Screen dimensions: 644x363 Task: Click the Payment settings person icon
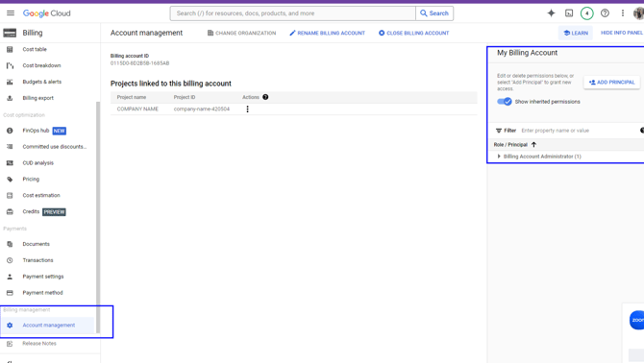[x=10, y=277]
